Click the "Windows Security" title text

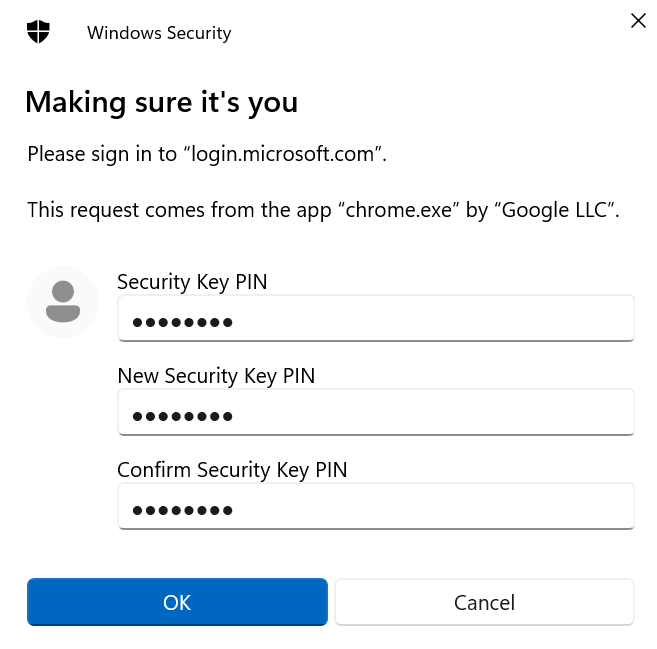pos(159,33)
